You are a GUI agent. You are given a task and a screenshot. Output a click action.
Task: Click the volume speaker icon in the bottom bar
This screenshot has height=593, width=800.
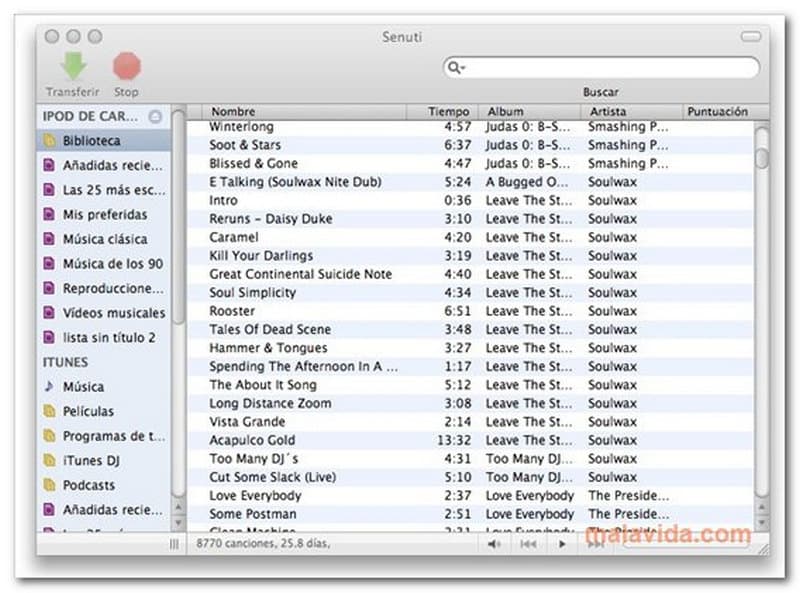coord(494,544)
